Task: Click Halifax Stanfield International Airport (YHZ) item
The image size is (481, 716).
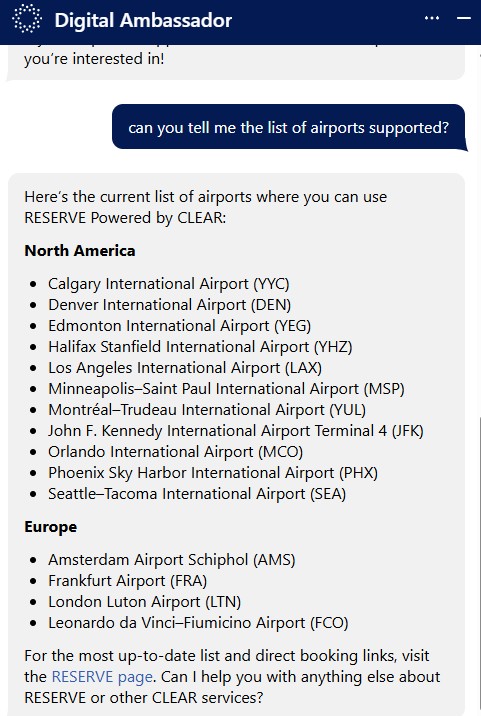Action: pyautogui.click(x=200, y=347)
